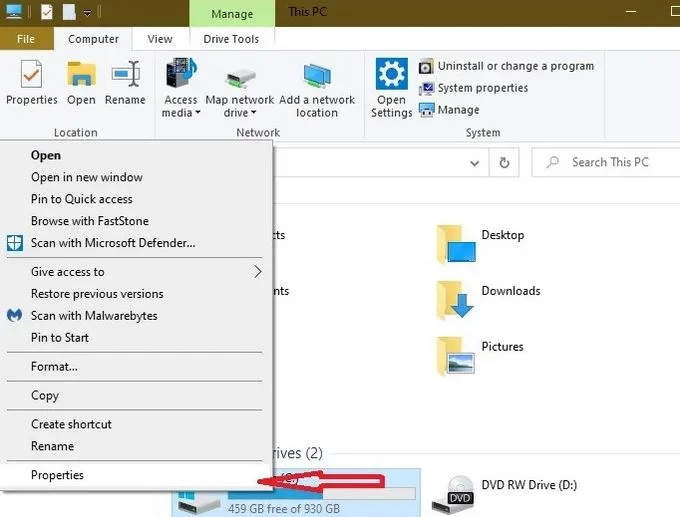Expand the Give access to submenu

136,272
